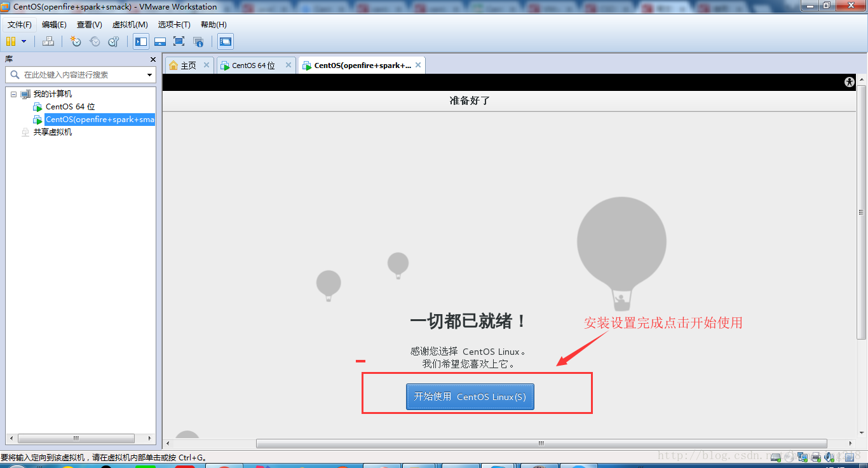Click the library search input field
Image resolution: width=868 pixels, height=468 pixels.
click(x=80, y=74)
